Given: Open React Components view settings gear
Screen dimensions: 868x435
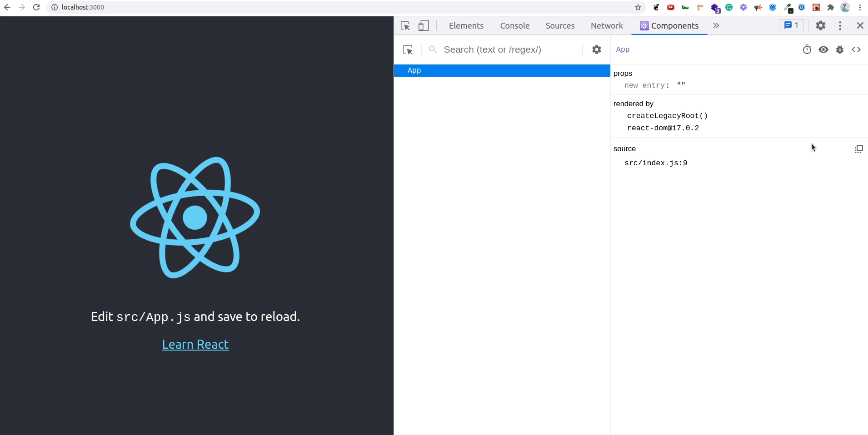Looking at the screenshot, I should [x=597, y=49].
